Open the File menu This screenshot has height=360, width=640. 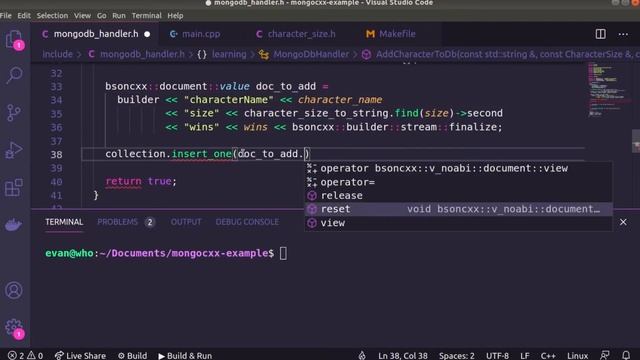(6, 16)
